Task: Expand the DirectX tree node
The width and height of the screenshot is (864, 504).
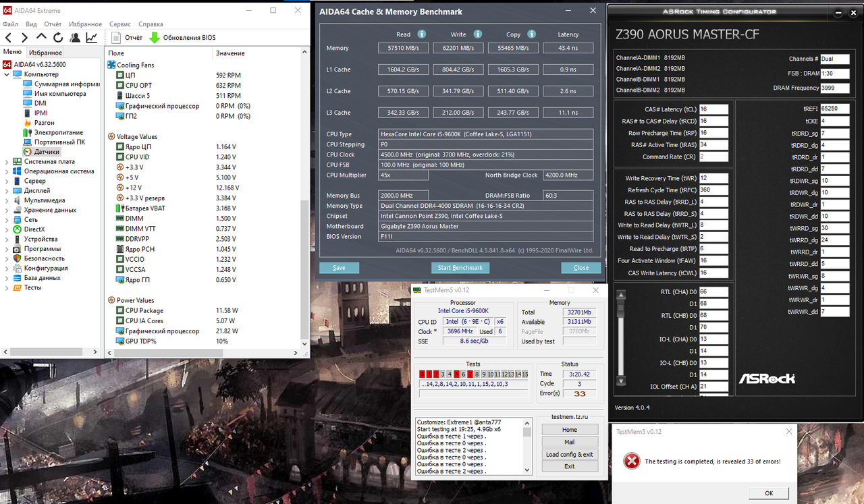Action: [x=7, y=229]
